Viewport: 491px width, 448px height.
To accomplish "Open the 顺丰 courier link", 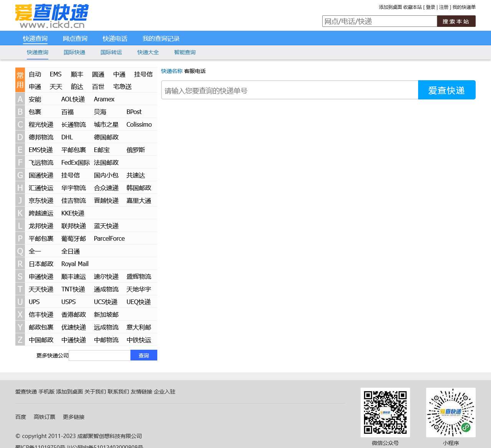I will click(x=77, y=74).
